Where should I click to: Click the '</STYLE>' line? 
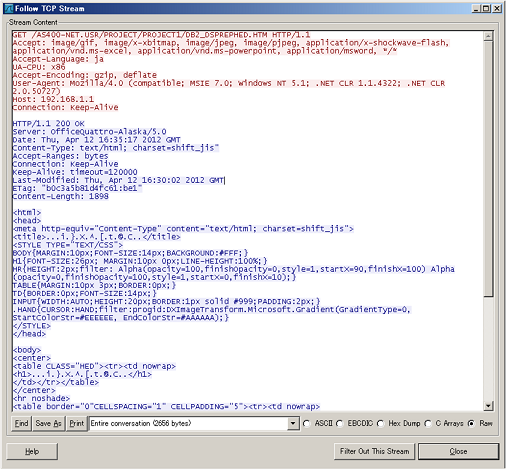(32, 326)
